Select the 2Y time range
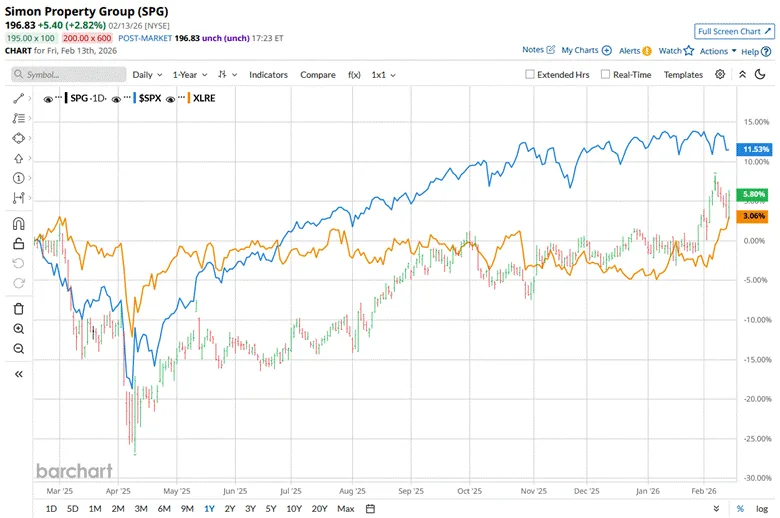The image size is (780, 518). 229,509
